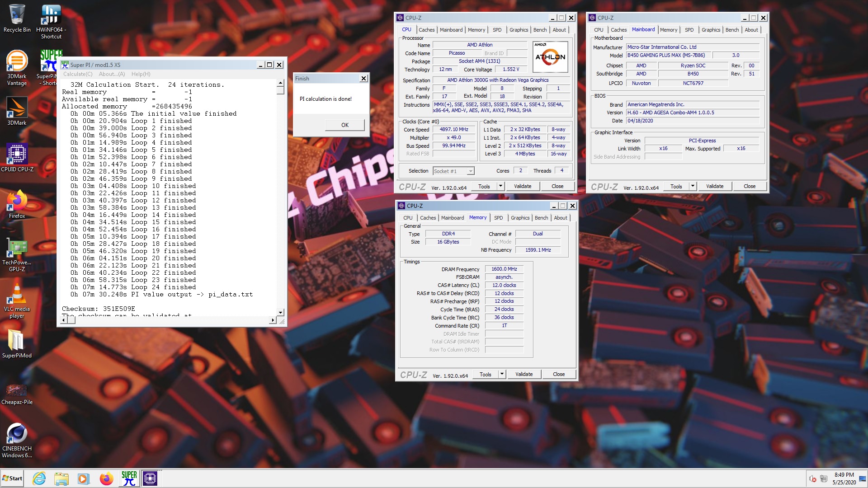The image size is (868, 488).
Task: Click the security alert tray icon
Action: point(812,479)
